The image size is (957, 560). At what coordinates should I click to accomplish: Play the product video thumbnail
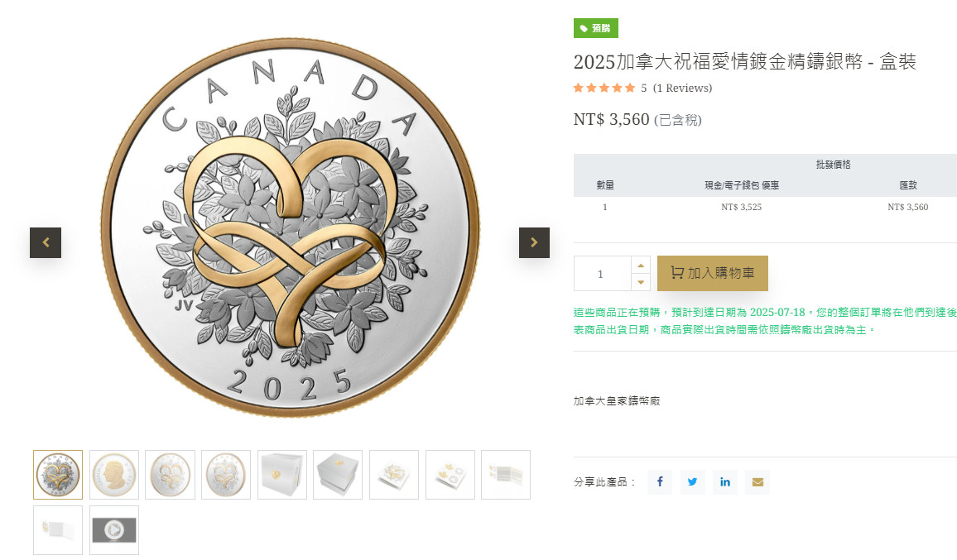tap(114, 530)
